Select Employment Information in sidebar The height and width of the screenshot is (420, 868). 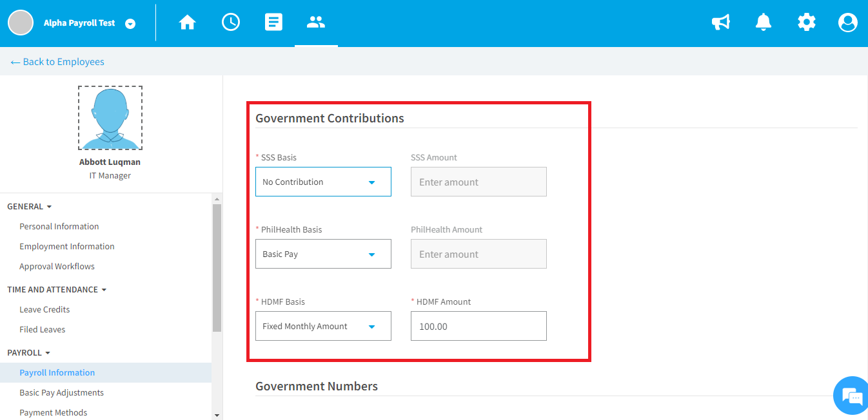(x=67, y=247)
